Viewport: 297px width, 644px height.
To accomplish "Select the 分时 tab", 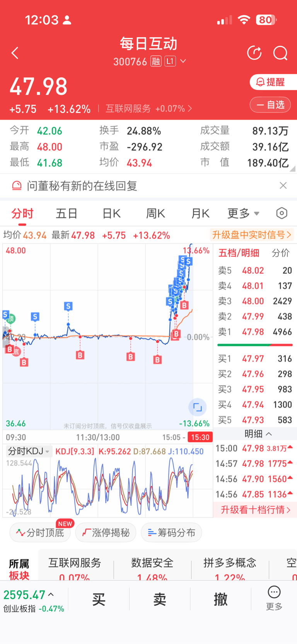I will tap(22, 214).
